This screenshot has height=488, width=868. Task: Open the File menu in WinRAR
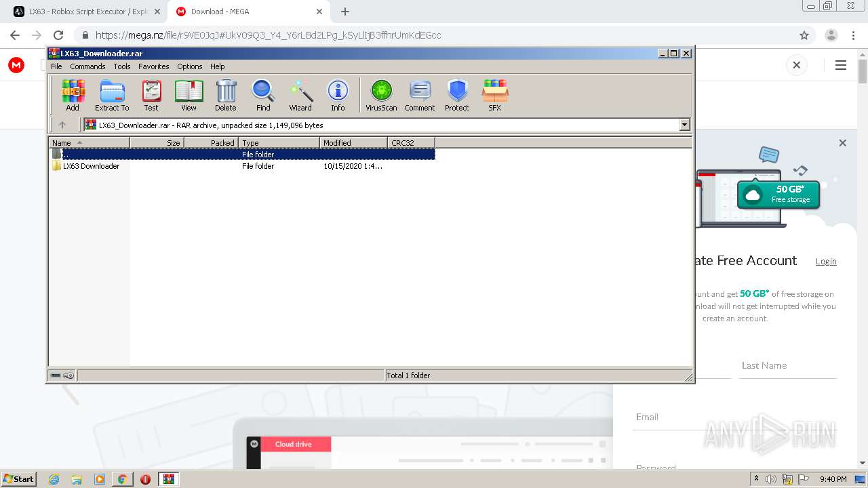click(56, 66)
